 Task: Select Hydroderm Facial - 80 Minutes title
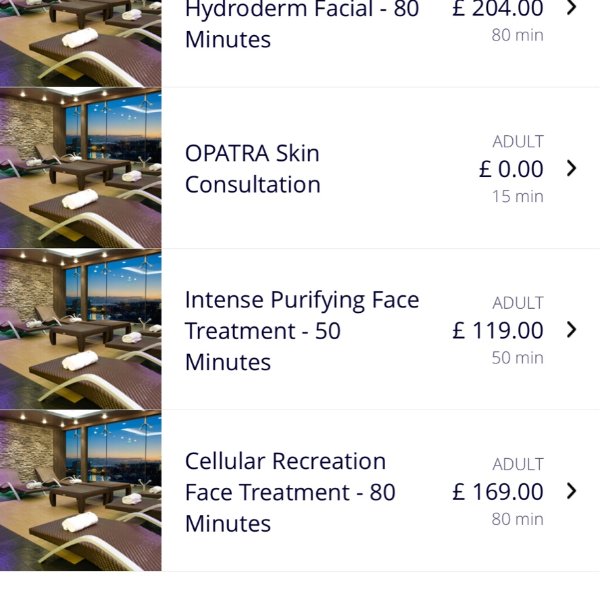click(301, 24)
